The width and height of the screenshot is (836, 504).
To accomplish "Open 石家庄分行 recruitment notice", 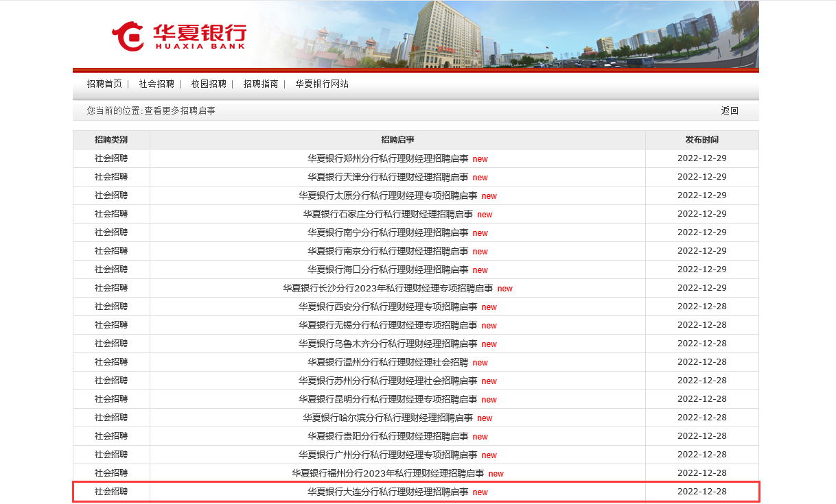I will pyautogui.click(x=388, y=214).
